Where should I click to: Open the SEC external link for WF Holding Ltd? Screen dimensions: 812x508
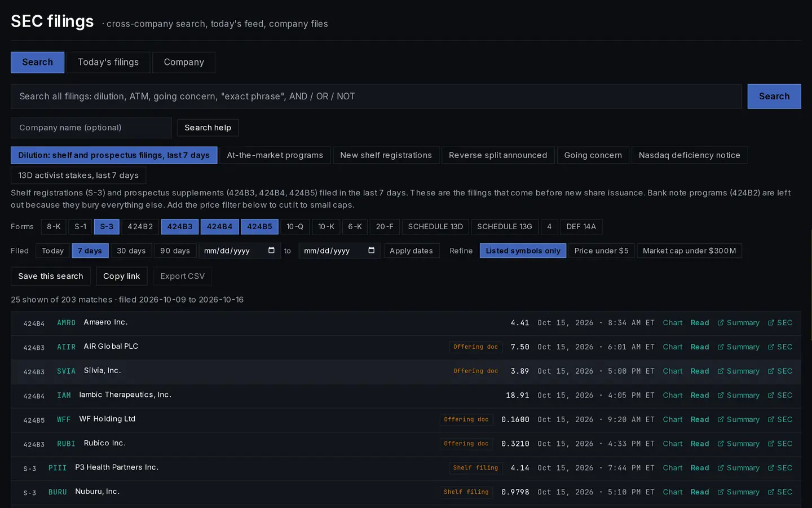pyautogui.click(x=780, y=420)
